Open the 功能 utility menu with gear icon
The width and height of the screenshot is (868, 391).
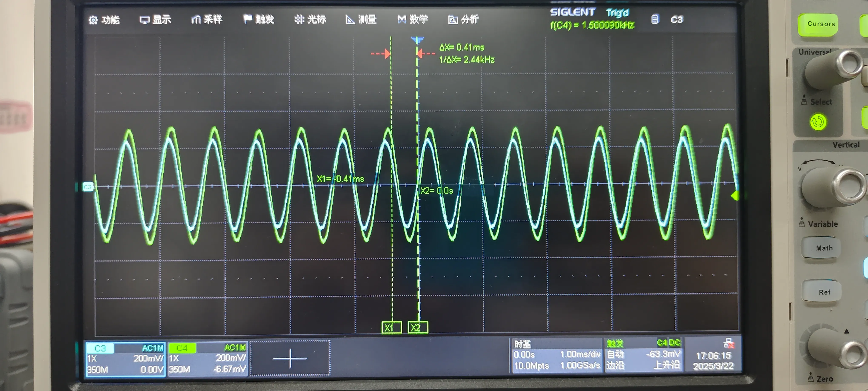click(x=104, y=20)
